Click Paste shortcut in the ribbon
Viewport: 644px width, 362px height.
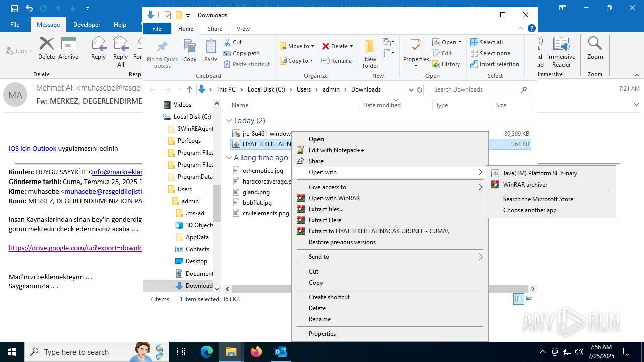point(247,64)
